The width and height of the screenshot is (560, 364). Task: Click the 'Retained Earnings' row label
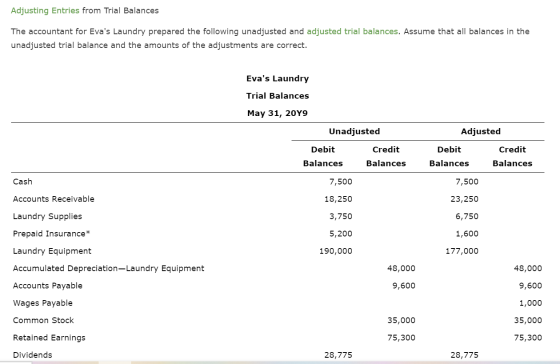(x=49, y=338)
